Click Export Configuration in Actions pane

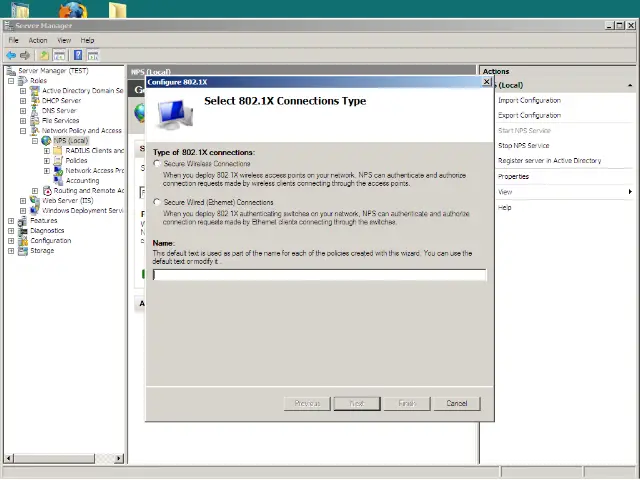click(x=529, y=116)
